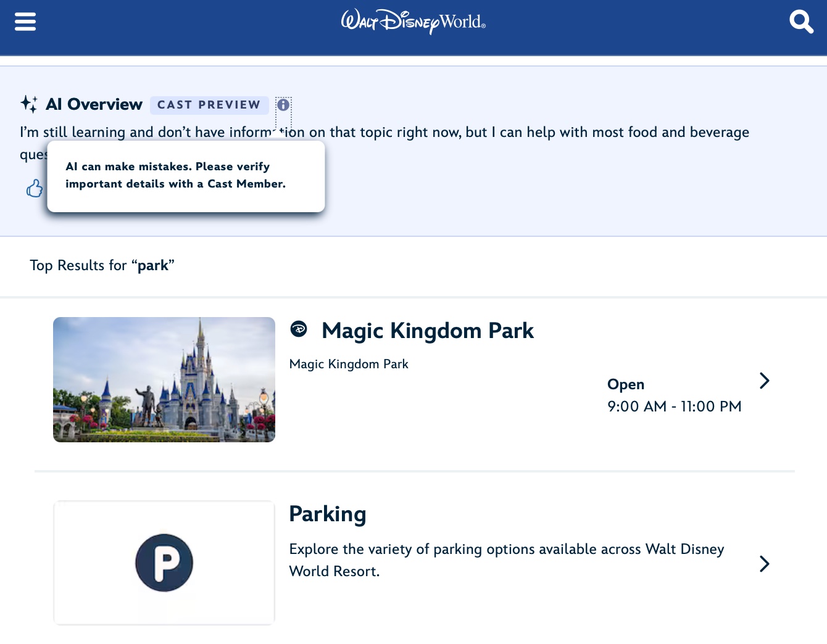
Task: Click the thumbs-up feedback icon
Action: click(35, 188)
